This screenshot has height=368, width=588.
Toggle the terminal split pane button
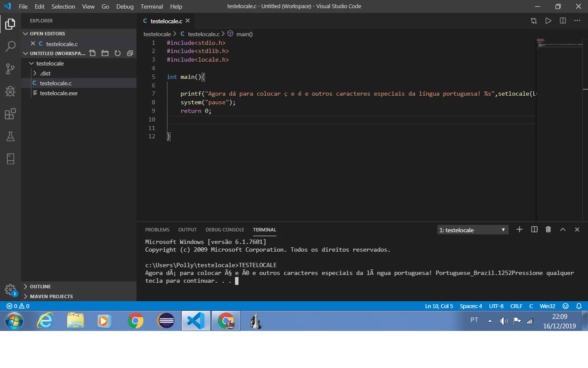tap(534, 230)
